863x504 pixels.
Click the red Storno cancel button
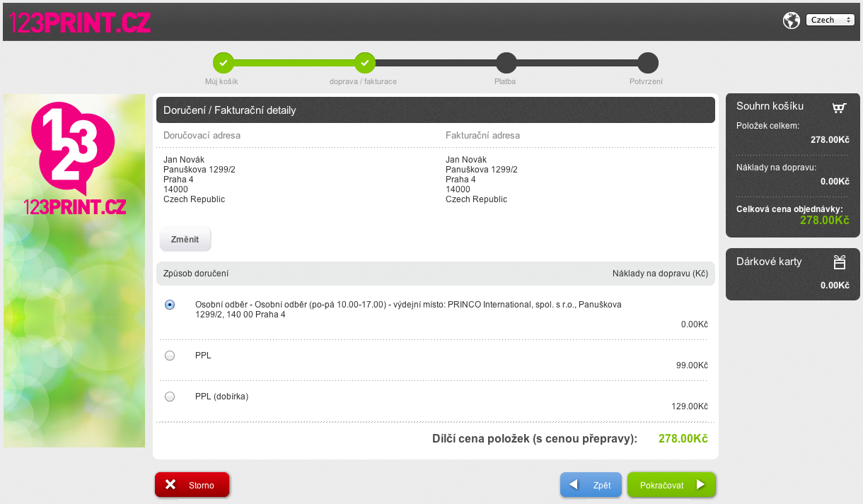pyautogui.click(x=192, y=485)
